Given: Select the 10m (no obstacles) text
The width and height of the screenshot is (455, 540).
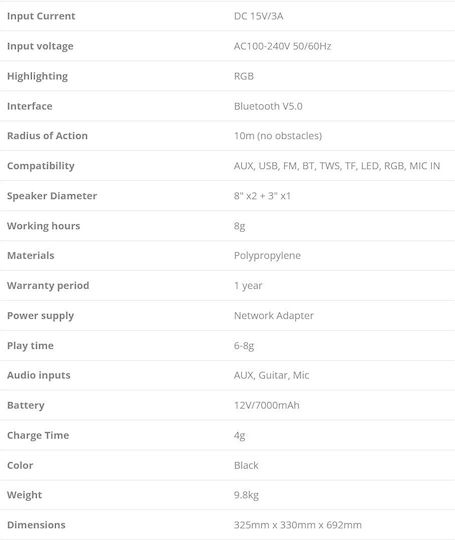Looking at the screenshot, I should click(278, 136).
